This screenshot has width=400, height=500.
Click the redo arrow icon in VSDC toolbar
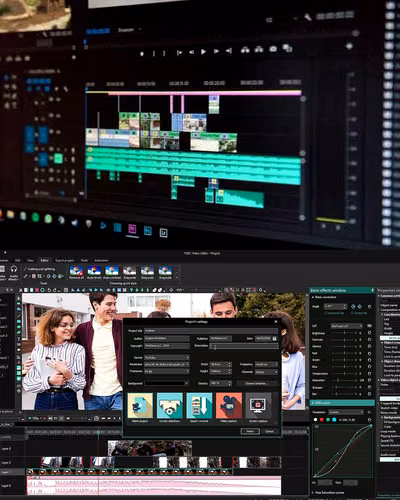[x=54, y=290]
